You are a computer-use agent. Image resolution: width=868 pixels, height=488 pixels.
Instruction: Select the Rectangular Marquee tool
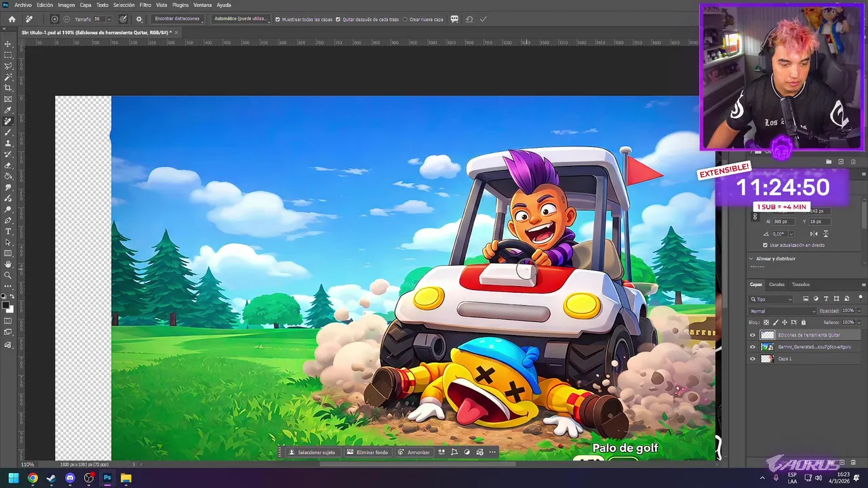pyautogui.click(x=8, y=55)
